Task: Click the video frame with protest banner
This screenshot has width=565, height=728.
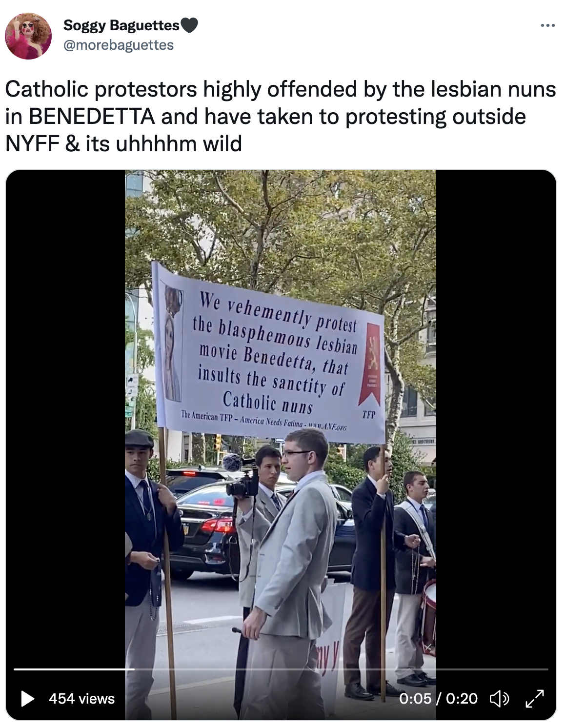Action: [x=281, y=444]
